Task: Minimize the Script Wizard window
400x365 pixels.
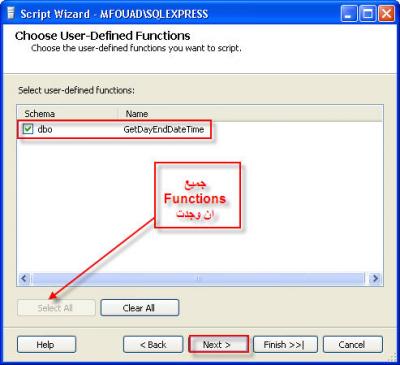Action: 349,14
